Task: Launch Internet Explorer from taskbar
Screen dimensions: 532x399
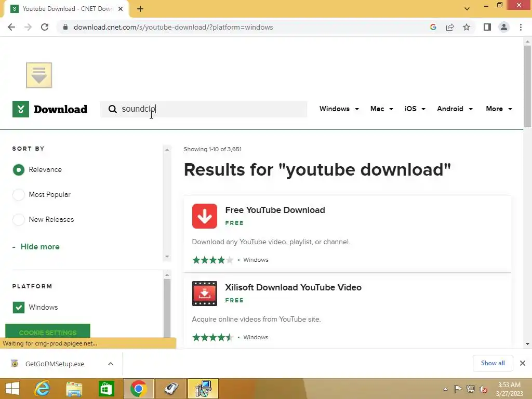Action: [42, 389]
